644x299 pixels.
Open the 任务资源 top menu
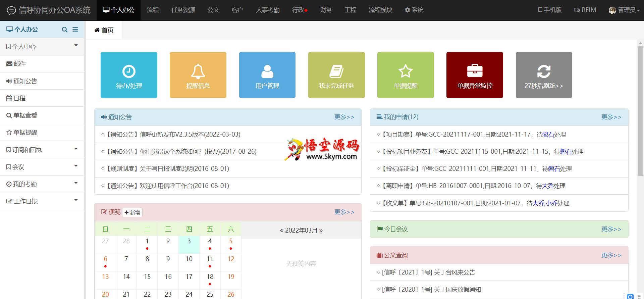click(x=183, y=10)
